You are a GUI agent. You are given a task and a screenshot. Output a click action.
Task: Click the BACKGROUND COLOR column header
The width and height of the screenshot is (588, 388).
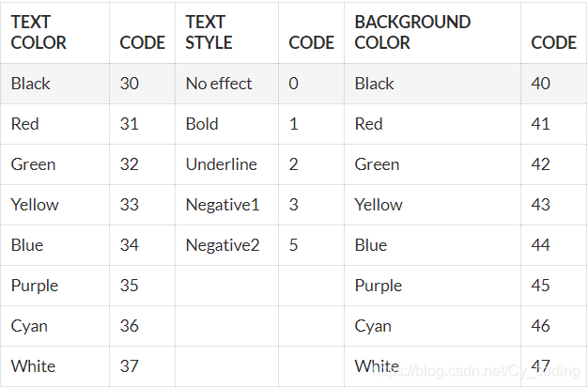[412, 32]
